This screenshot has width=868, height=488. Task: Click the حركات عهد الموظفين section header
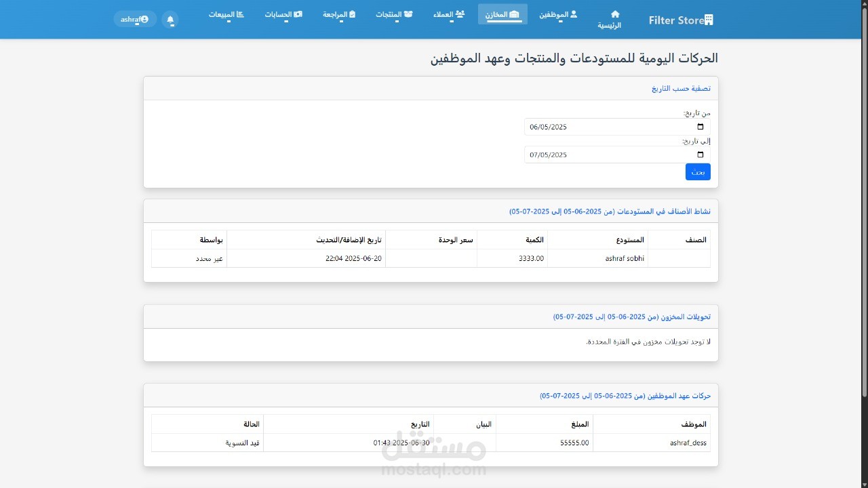[431, 395]
